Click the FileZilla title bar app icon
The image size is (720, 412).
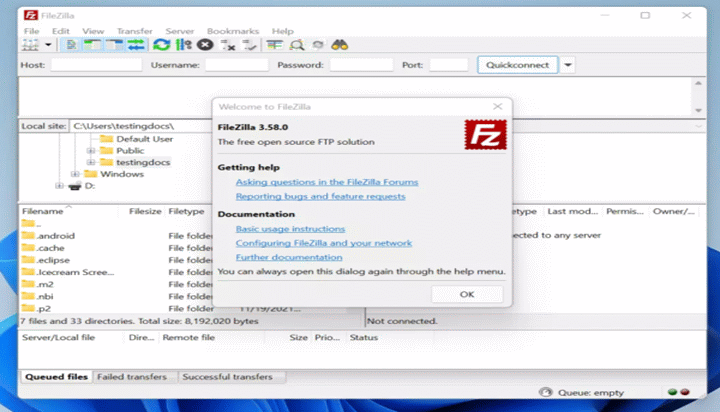pyautogui.click(x=31, y=15)
